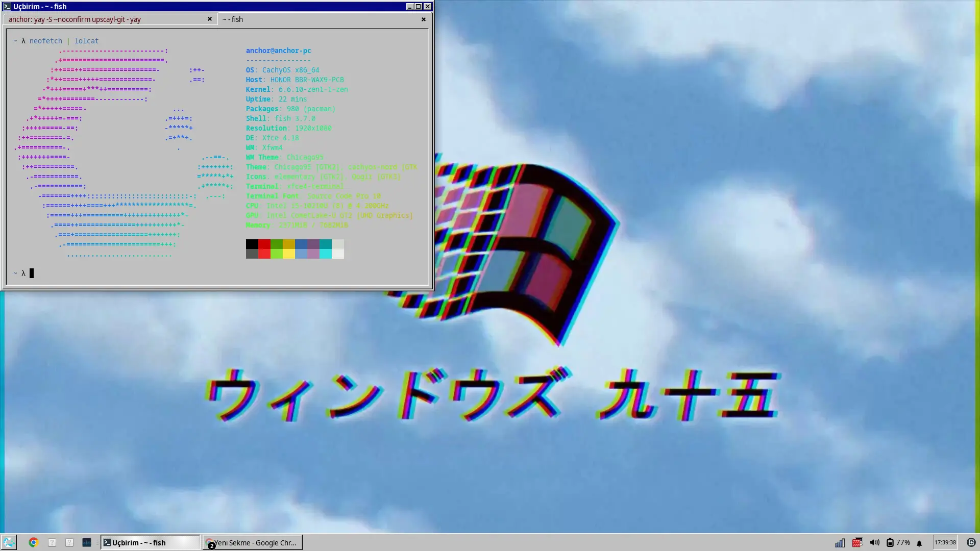Click the 'Host: HONOR BBR-WAX9-PCB' line
The width and height of the screenshot is (980, 551).
295,80
